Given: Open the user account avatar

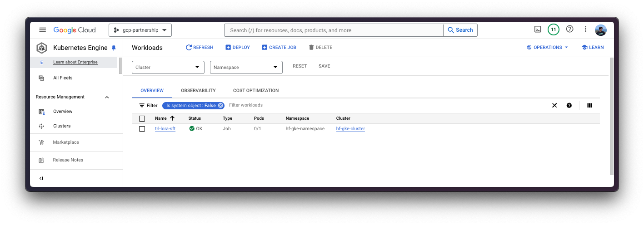Looking at the screenshot, I should coord(601,30).
